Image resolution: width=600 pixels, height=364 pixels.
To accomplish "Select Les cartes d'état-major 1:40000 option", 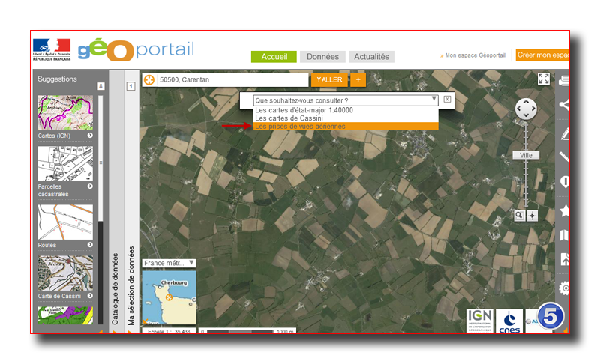I will pyautogui.click(x=346, y=110).
